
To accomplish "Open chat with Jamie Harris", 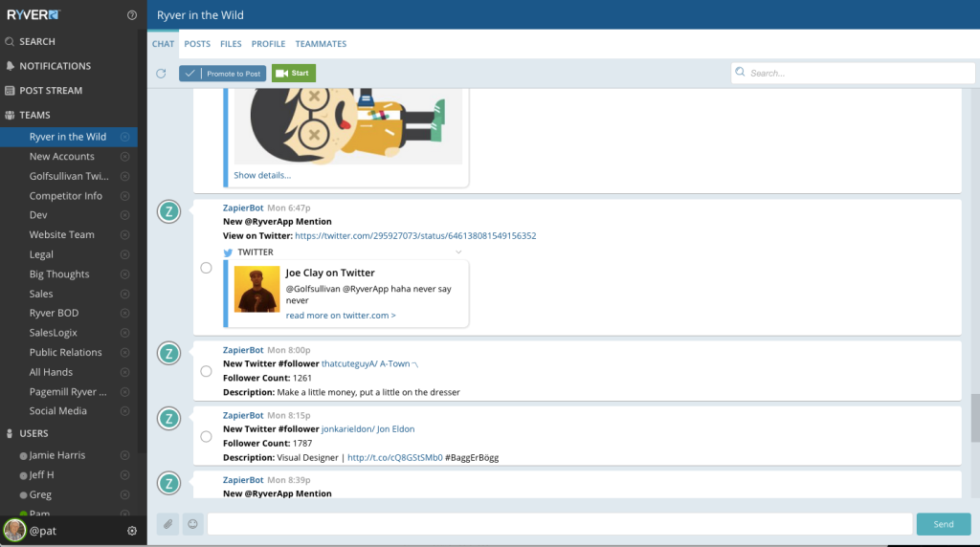I will (x=56, y=456).
